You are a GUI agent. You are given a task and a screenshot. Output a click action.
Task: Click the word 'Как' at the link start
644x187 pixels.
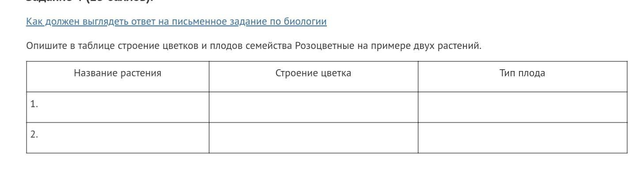34,22
